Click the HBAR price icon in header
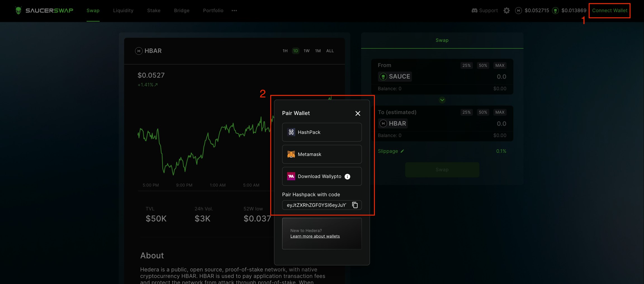Image resolution: width=644 pixels, height=284 pixels. coord(518,10)
